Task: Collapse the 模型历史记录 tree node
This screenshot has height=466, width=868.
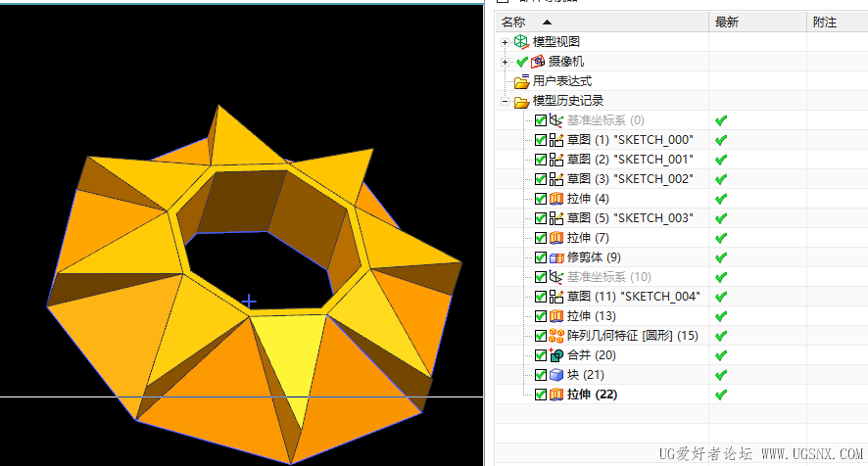Action: tap(505, 101)
